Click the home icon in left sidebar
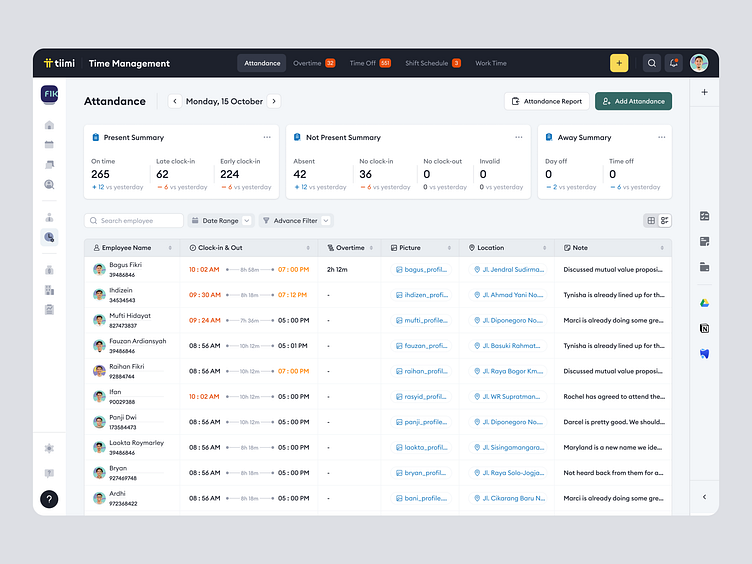This screenshot has width=752, height=564. coord(49,125)
